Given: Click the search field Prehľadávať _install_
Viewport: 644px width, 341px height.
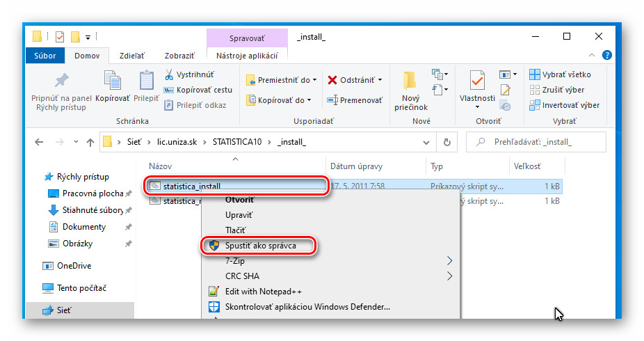Looking at the screenshot, I should [x=542, y=142].
